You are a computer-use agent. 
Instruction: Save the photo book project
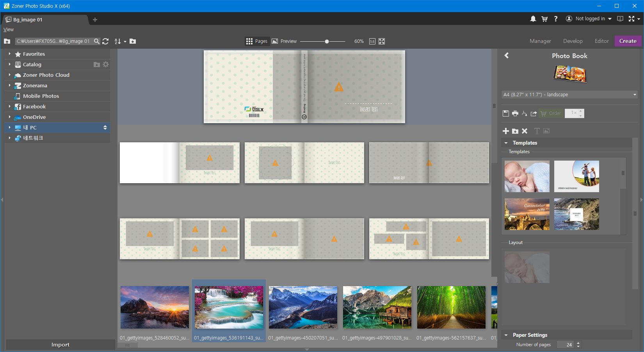point(506,113)
